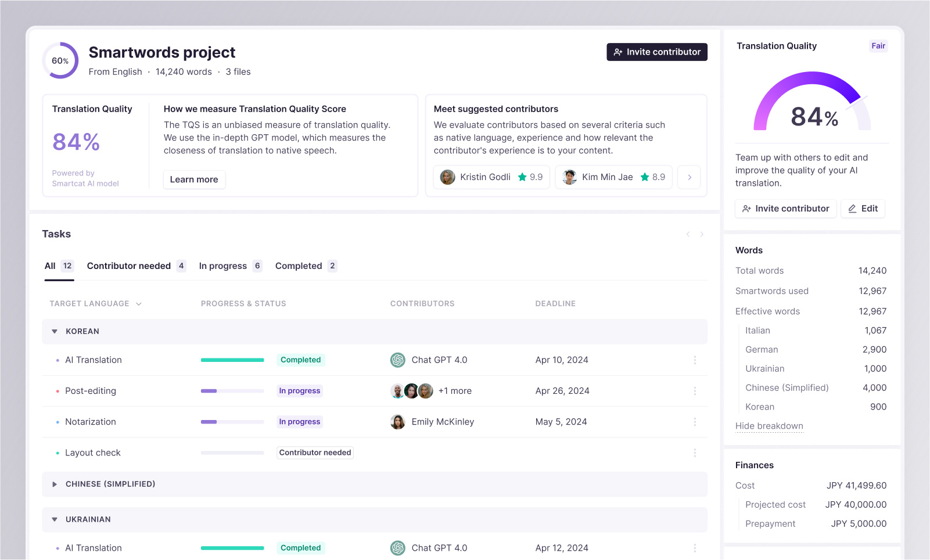Click the Learn more button
The width and height of the screenshot is (930, 560).
(x=194, y=179)
